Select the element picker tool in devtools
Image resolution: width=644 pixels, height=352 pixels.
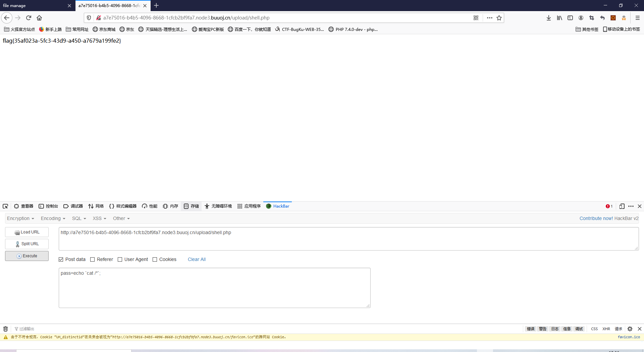(x=5, y=206)
